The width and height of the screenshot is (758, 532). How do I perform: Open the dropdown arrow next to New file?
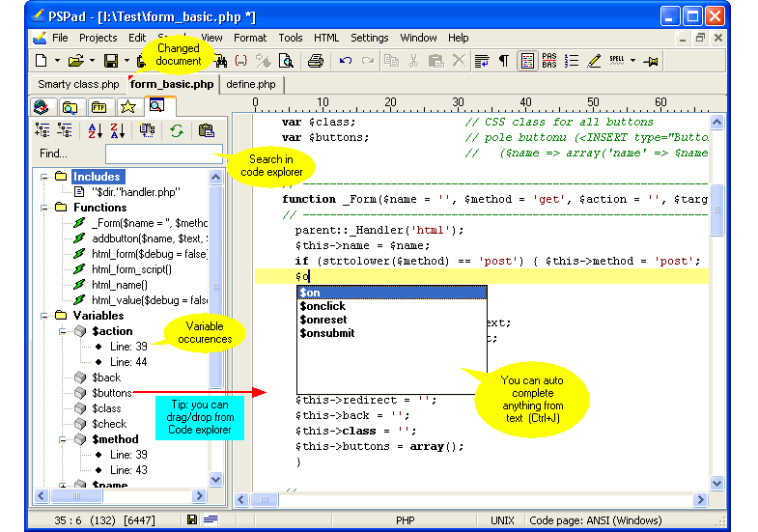click(x=57, y=61)
